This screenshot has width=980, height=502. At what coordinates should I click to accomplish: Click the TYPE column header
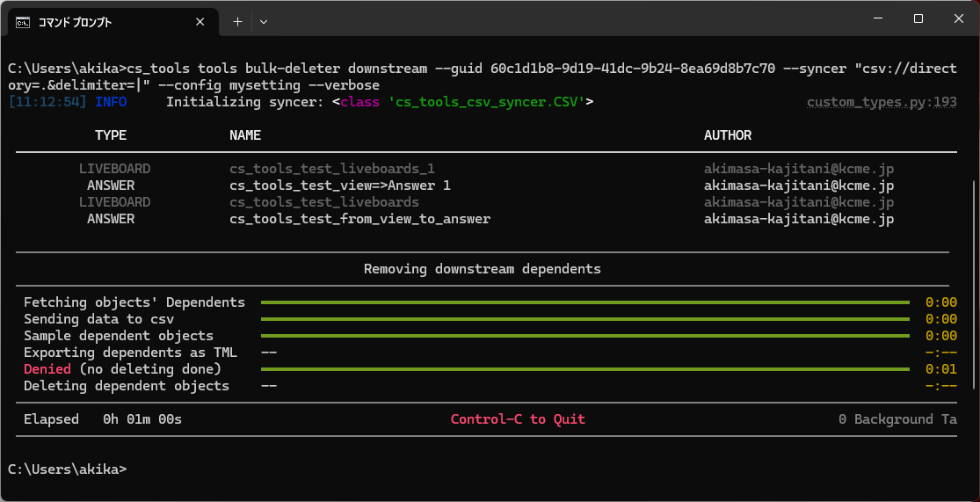coord(111,135)
